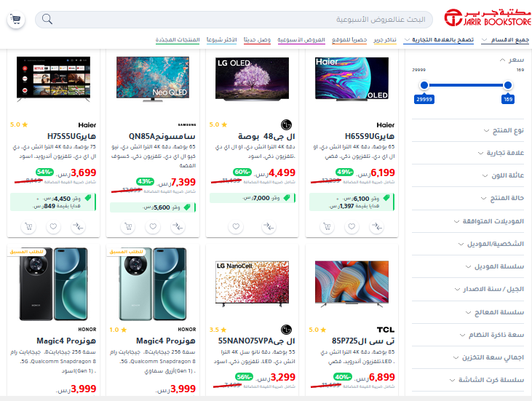The image size is (532, 401).
Task: Click the price slider handle labeled 29999
Action: [424, 85]
